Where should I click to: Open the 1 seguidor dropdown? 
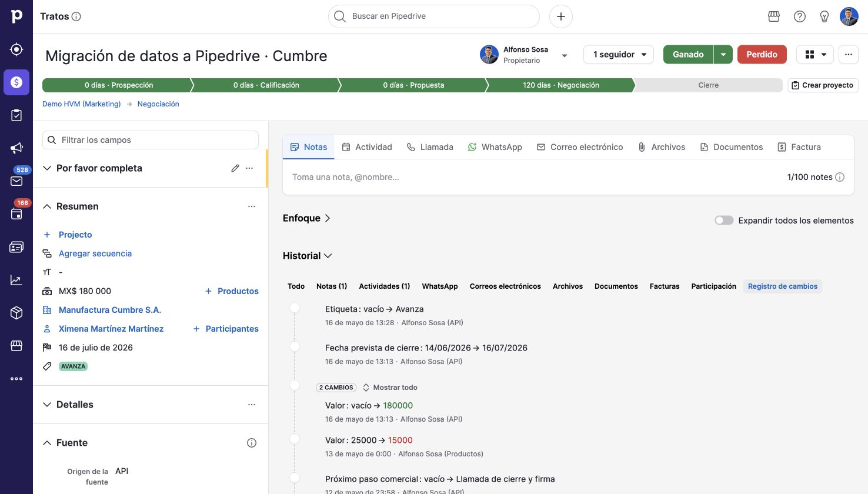[619, 54]
